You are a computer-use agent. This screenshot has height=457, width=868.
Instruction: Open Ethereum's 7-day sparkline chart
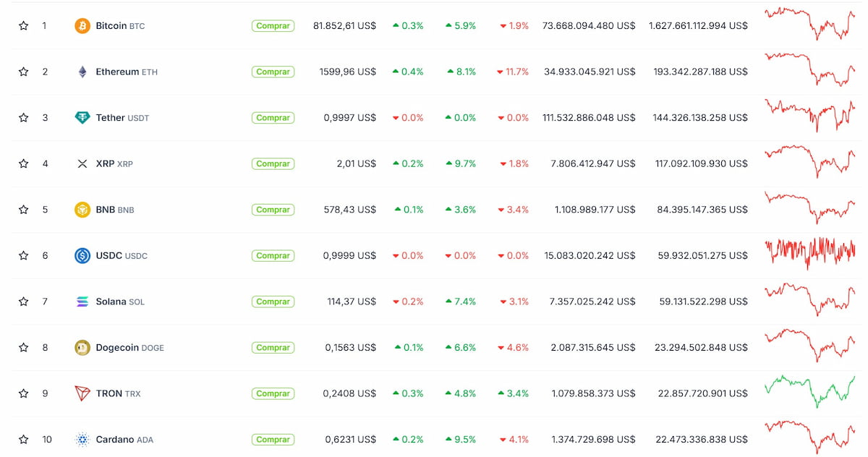point(810,69)
